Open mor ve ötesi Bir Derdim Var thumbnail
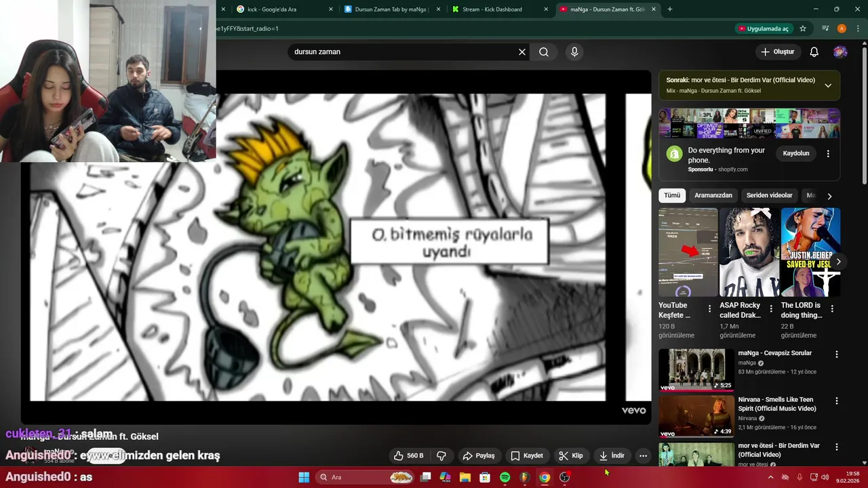The width and height of the screenshot is (868, 488). tap(696, 454)
